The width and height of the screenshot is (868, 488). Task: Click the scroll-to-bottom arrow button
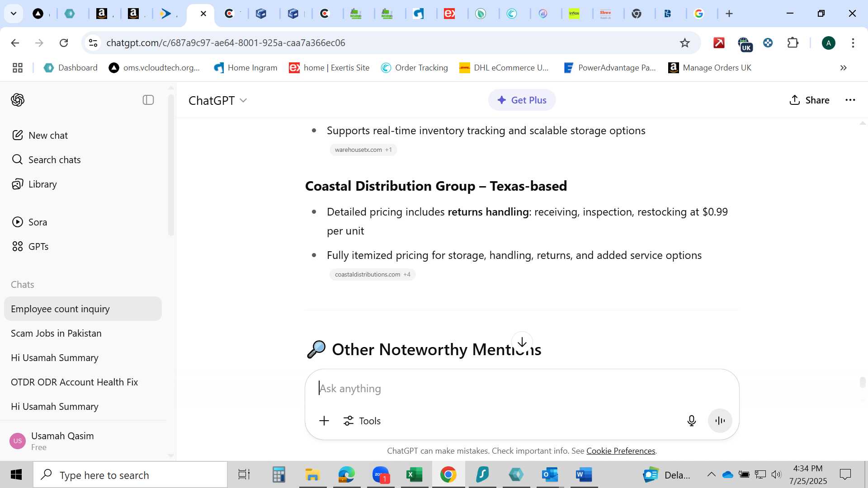point(522,342)
